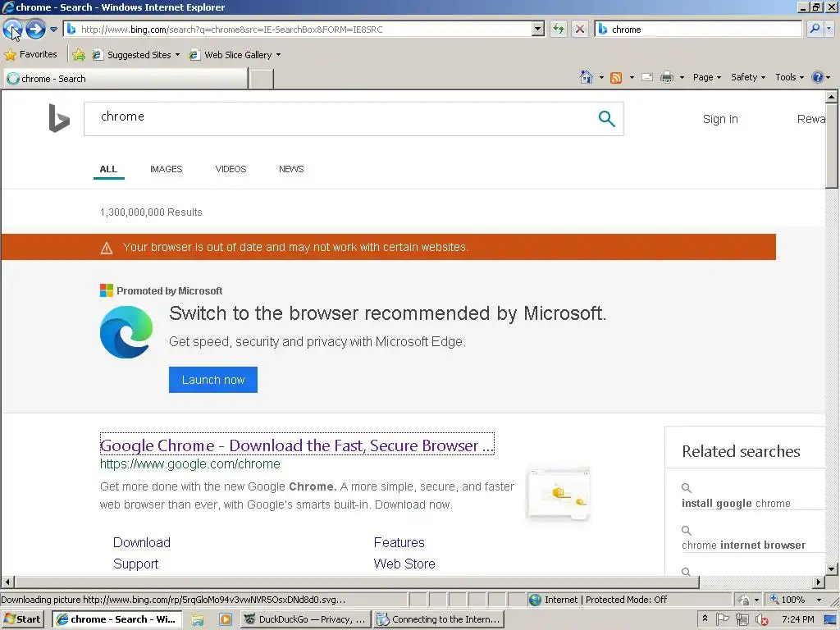Print the page with the printer icon
Screen dimensions: 840x630
click(666, 77)
